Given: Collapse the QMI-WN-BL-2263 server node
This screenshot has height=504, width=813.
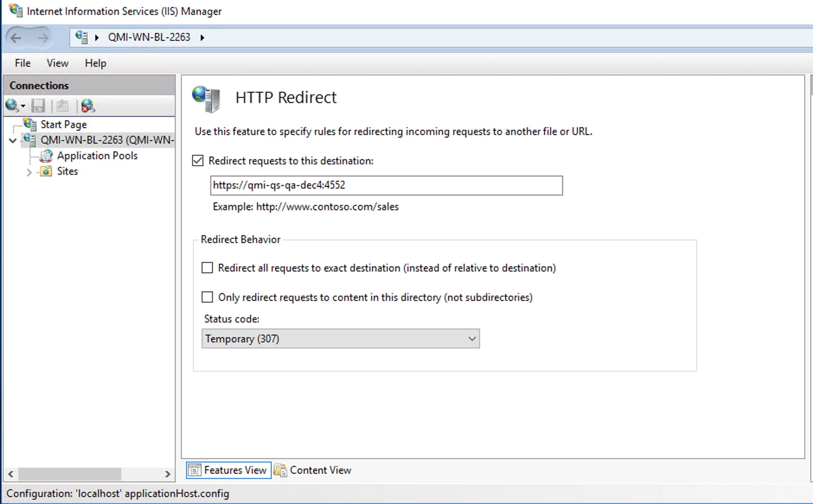Looking at the screenshot, I should pyautogui.click(x=12, y=140).
